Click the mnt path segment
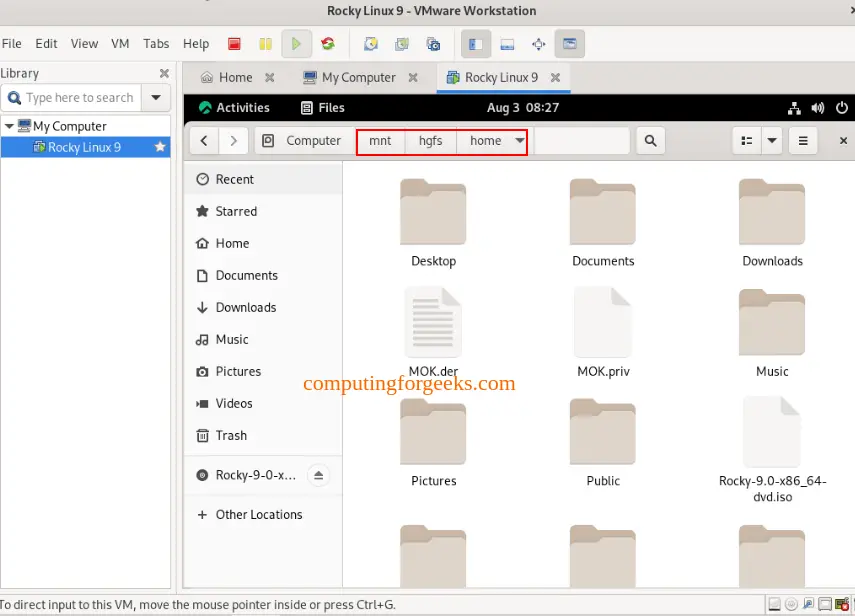 tap(380, 141)
